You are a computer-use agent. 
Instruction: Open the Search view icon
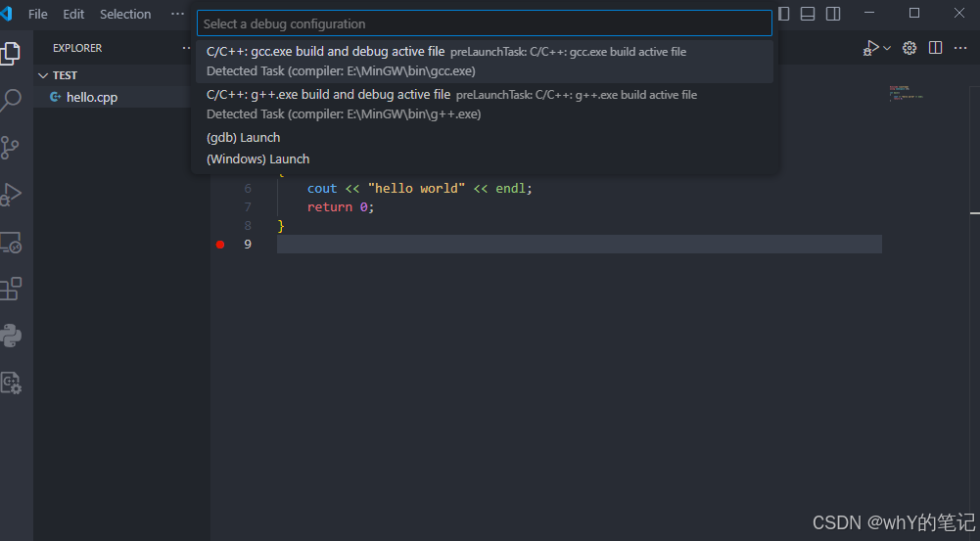coord(11,100)
